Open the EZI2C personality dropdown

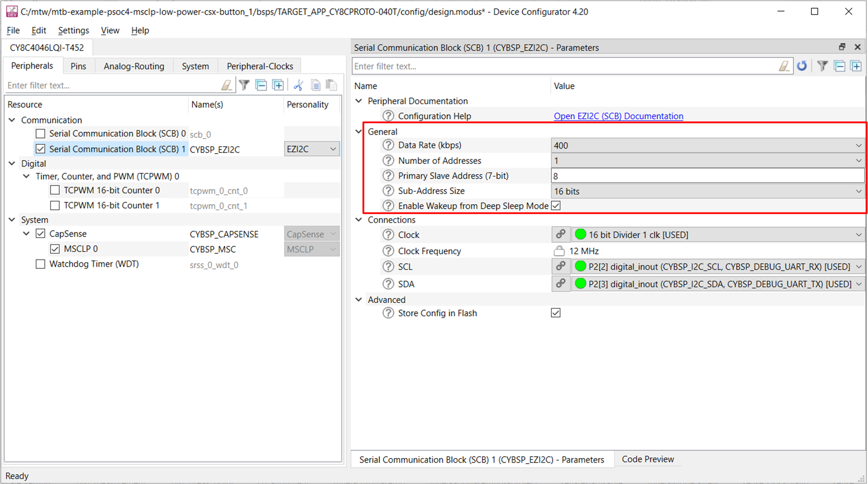click(x=312, y=149)
